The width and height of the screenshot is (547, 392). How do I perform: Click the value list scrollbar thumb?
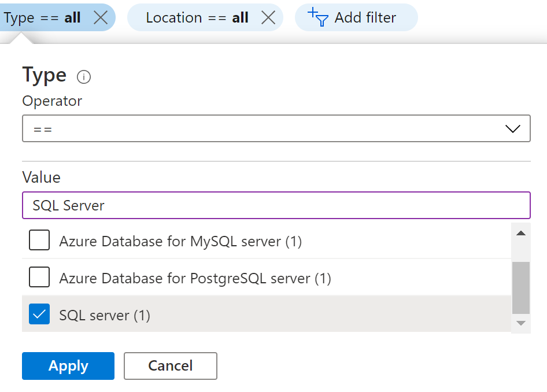pos(521,287)
